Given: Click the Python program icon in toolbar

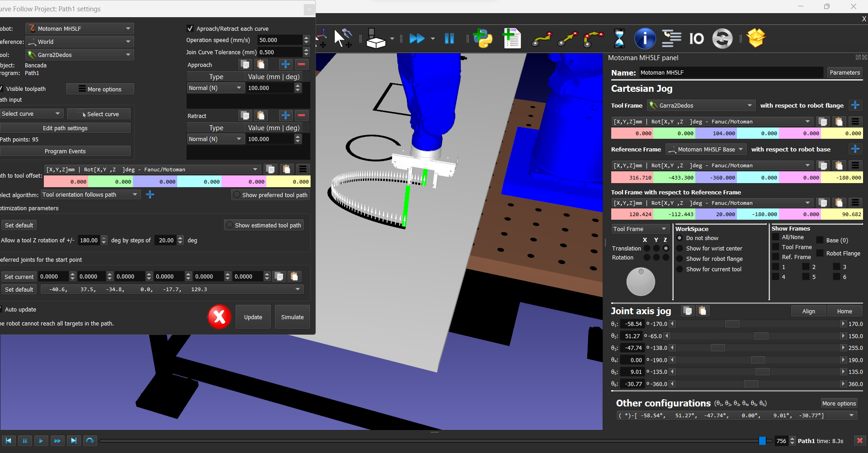Looking at the screenshot, I should tap(483, 38).
